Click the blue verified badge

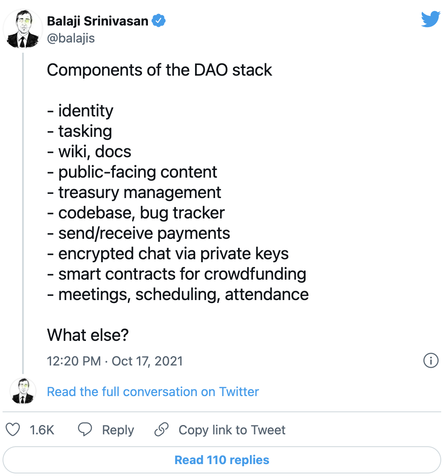[159, 20]
